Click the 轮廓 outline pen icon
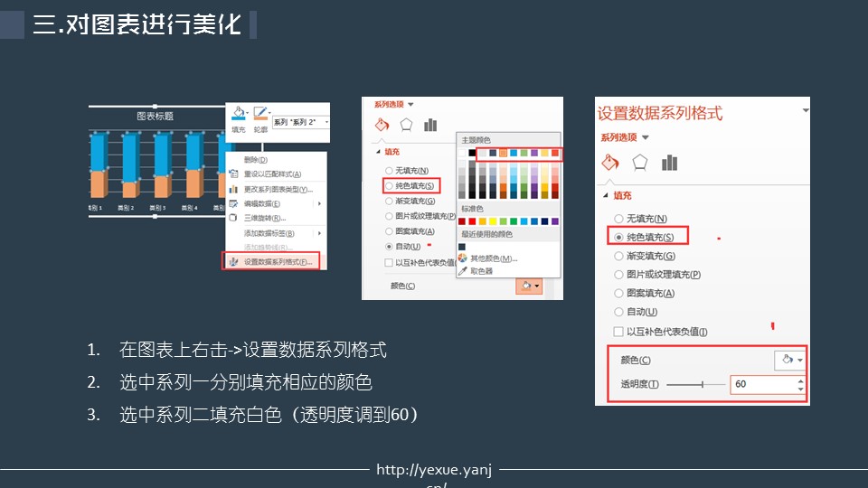The image size is (868, 488). [x=260, y=114]
